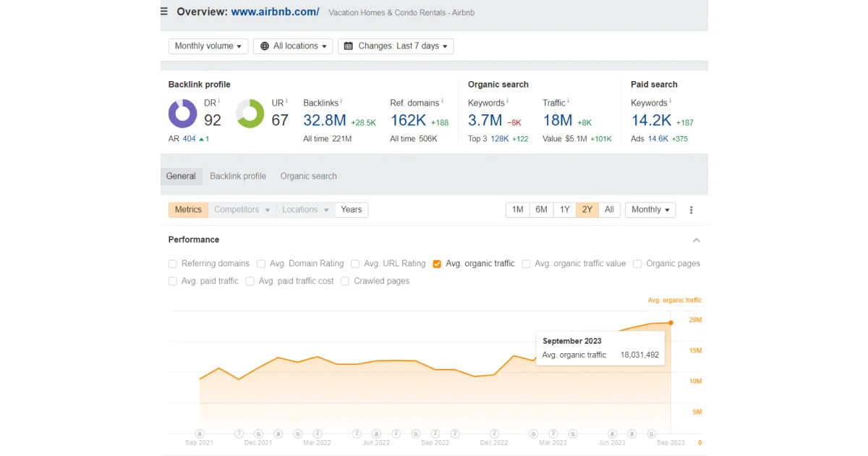
Task: Click the info icon next to DR
Action: coord(218,101)
